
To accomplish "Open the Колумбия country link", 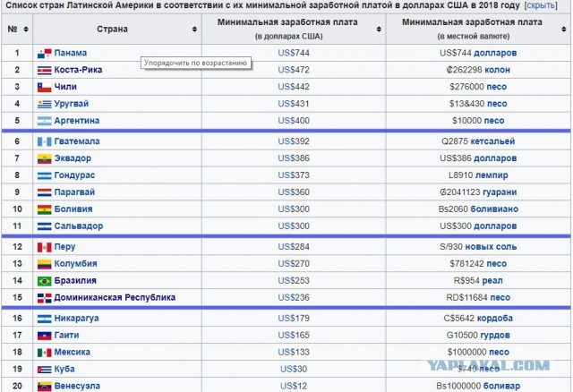I will tap(75, 264).
